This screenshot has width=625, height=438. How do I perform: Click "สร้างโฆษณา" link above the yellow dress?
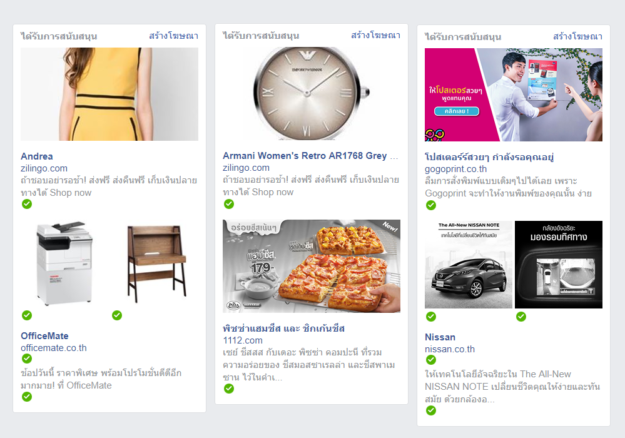pyautogui.click(x=174, y=36)
